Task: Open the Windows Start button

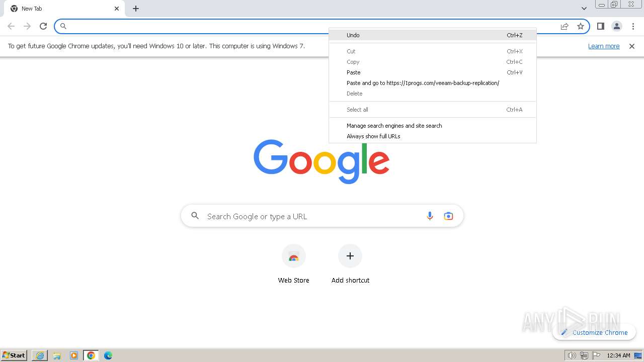Action: click(14, 355)
